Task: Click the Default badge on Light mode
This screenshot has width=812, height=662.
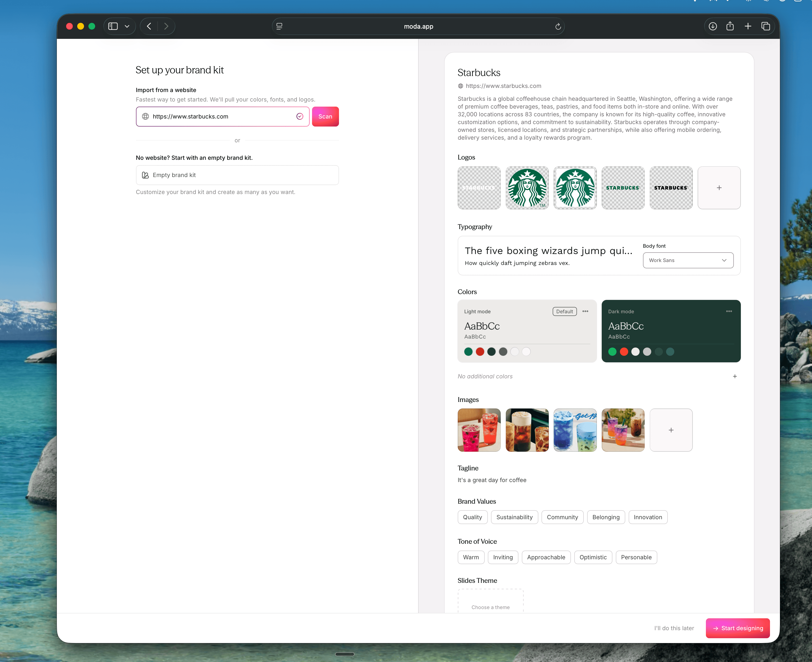Action: tap(564, 312)
